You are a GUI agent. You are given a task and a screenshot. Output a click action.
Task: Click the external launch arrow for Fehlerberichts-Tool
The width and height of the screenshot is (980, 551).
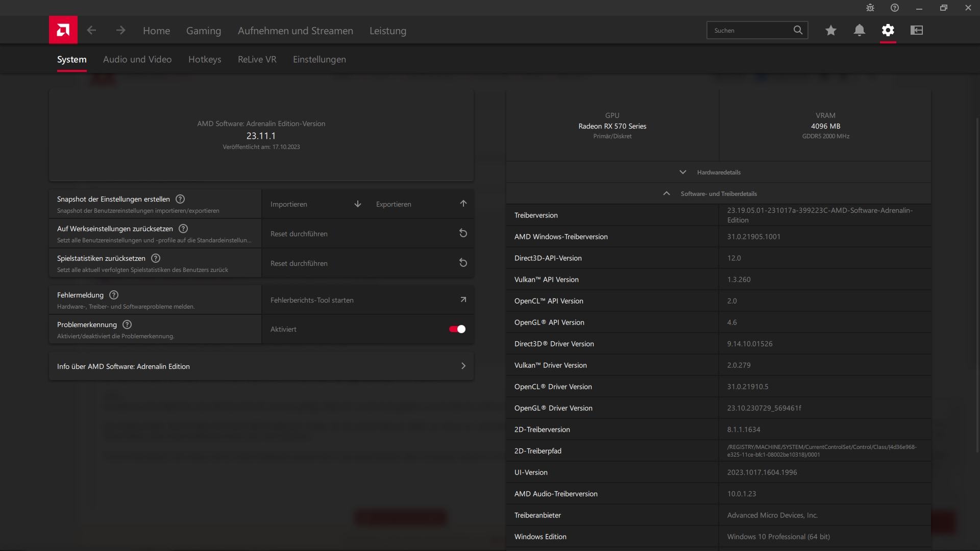(463, 299)
